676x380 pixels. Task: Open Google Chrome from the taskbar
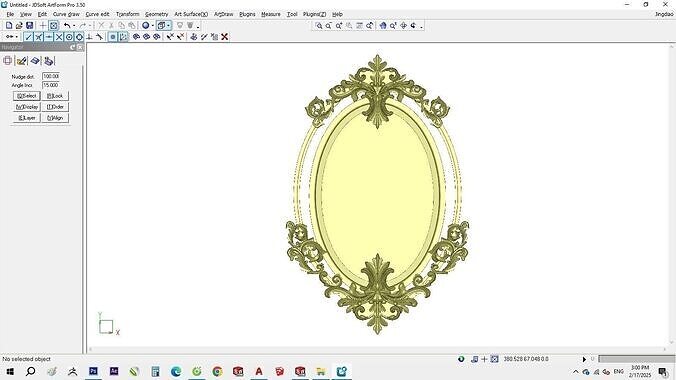click(x=217, y=371)
